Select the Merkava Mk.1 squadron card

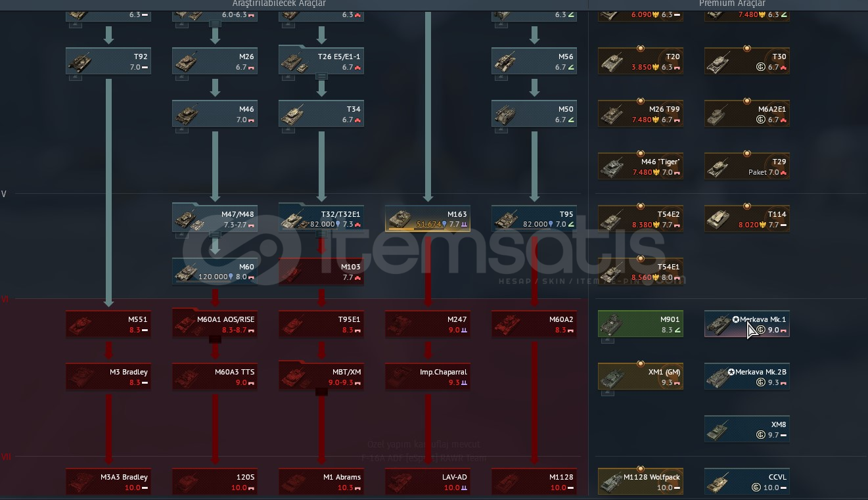pos(747,324)
